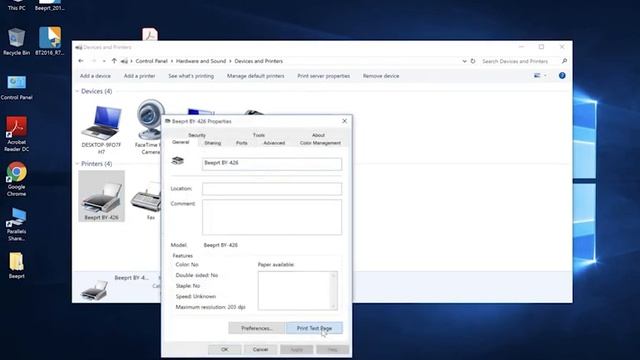Switch to Advanced tab
Image resolution: width=640 pixels, height=360 pixels.
tap(274, 143)
